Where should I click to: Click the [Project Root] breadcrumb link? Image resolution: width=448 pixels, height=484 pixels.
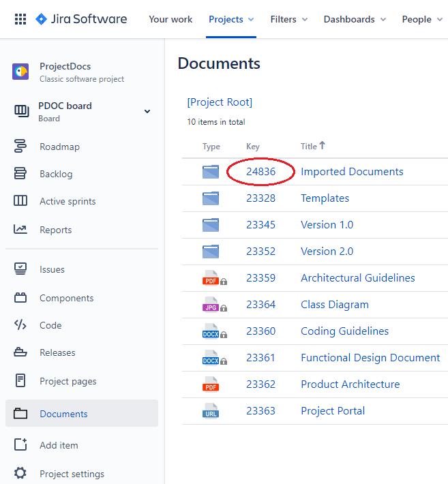(220, 102)
